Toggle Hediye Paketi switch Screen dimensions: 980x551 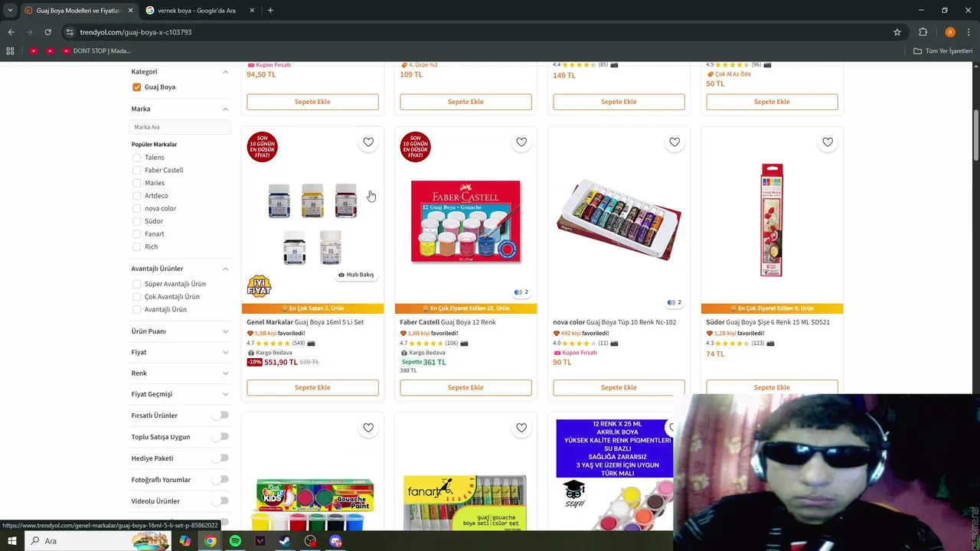click(220, 458)
